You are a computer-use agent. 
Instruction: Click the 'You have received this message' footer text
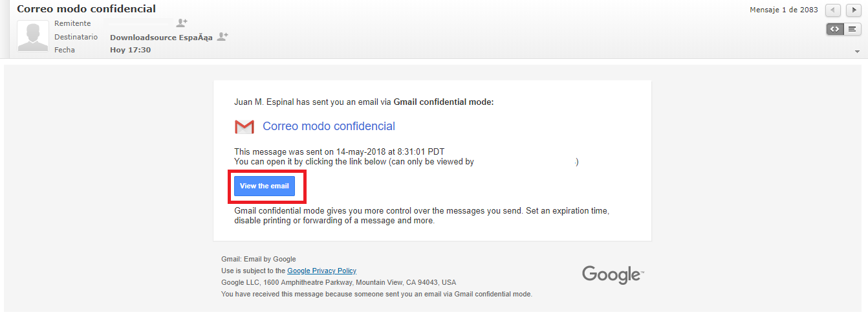point(377,294)
